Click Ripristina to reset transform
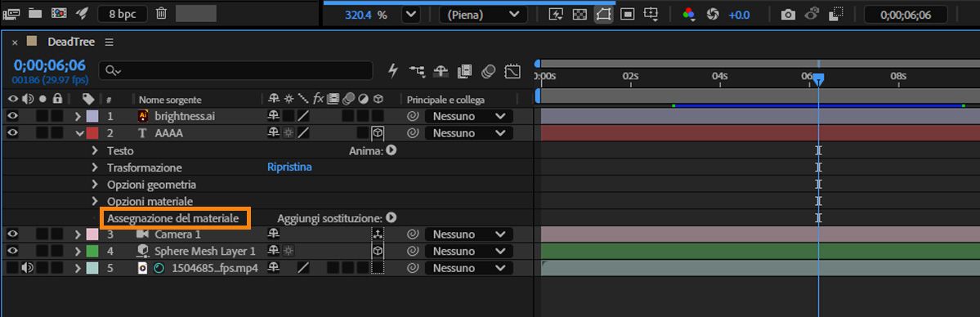 (289, 167)
